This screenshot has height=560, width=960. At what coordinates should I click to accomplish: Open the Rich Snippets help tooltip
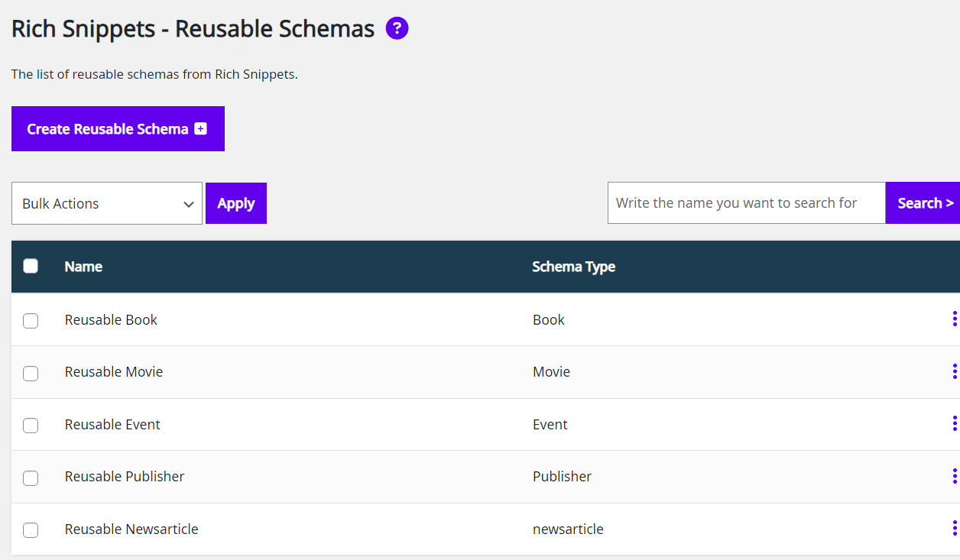click(x=397, y=28)
